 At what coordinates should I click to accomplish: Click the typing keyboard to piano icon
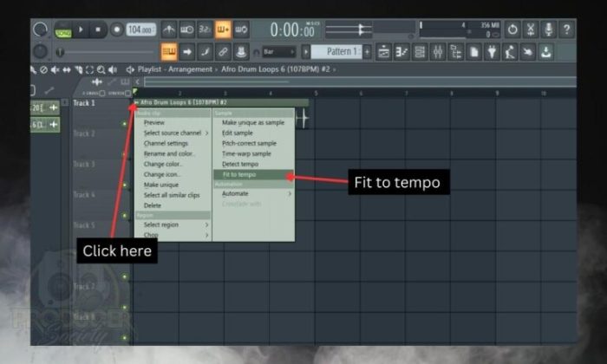click(x=169, y=52)
